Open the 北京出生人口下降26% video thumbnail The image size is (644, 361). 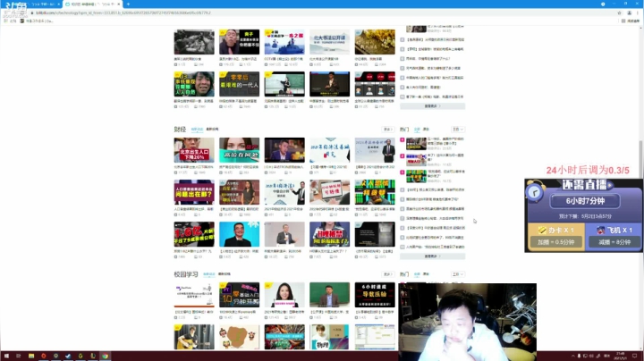(x=194, y=150)
